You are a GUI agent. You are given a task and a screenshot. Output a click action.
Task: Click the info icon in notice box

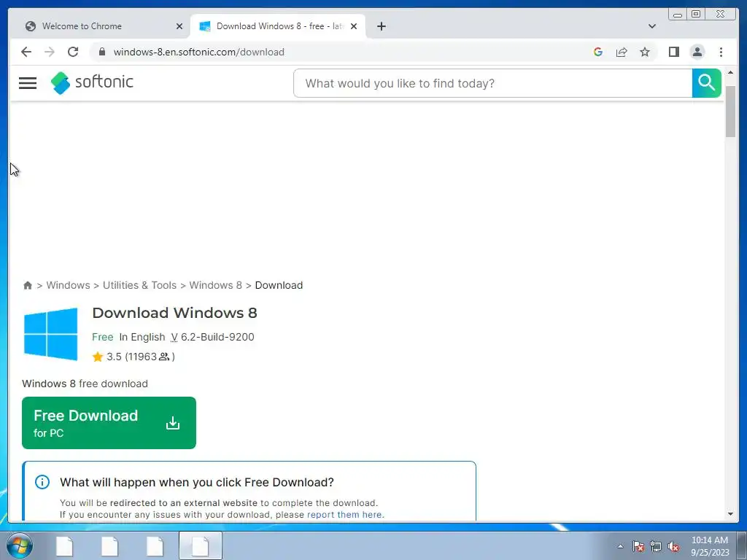42,482
